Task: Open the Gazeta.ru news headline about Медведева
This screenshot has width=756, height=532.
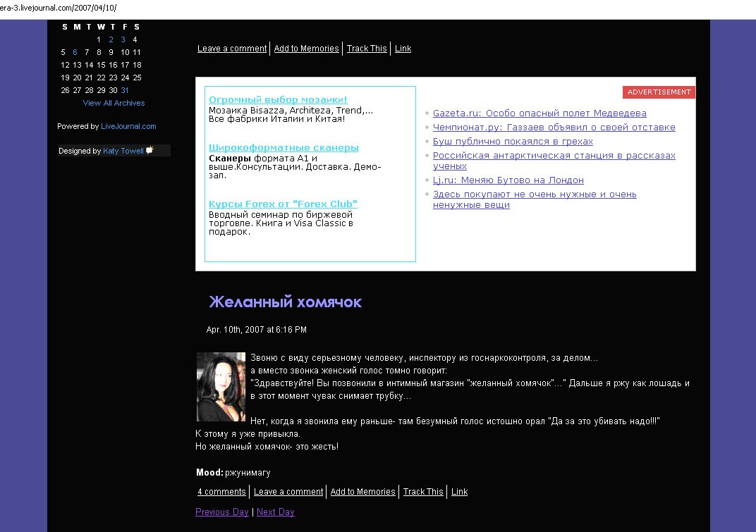Action: point(539,113)
